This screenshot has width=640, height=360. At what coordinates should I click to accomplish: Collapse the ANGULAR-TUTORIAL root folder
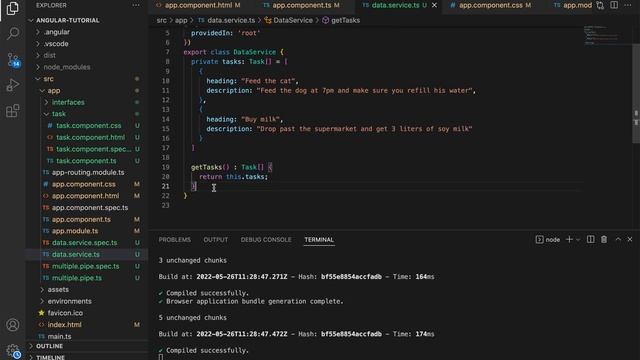pyautogui.click(x=87, y=20)
